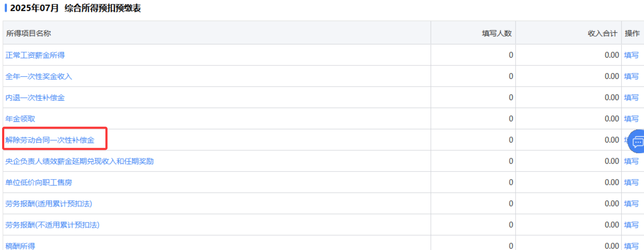Click 填写 for 正常工资薪金所得 row
The image size is (644, 250).
(x=631, y=55)
